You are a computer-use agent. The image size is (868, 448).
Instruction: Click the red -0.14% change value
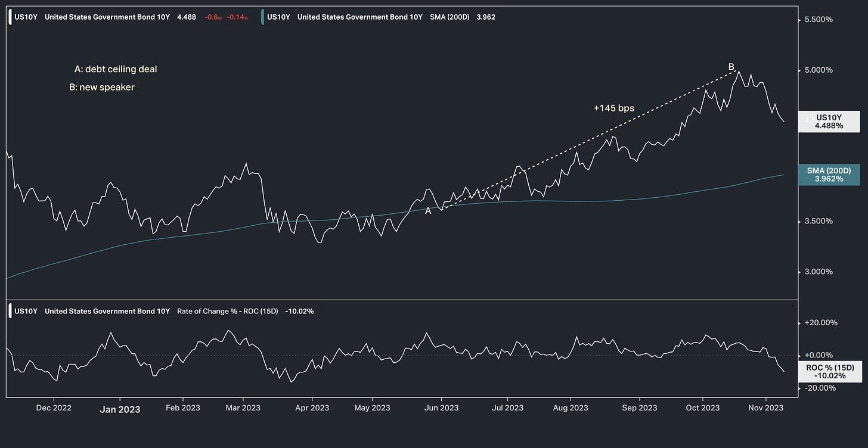coord(237,17)
